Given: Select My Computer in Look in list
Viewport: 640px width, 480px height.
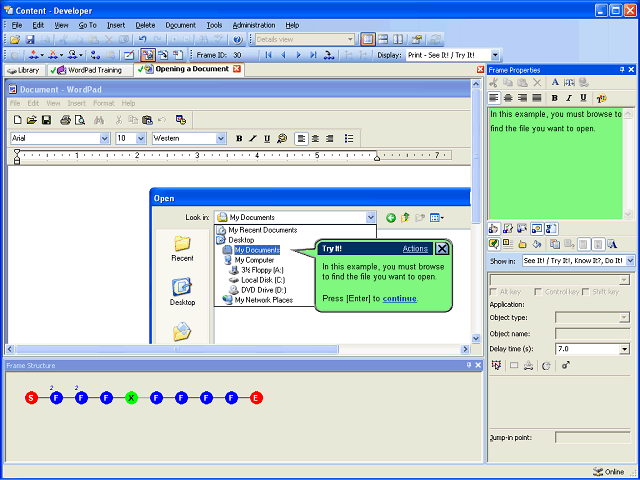Looking at the screenshot, I should tap(254, 260).
